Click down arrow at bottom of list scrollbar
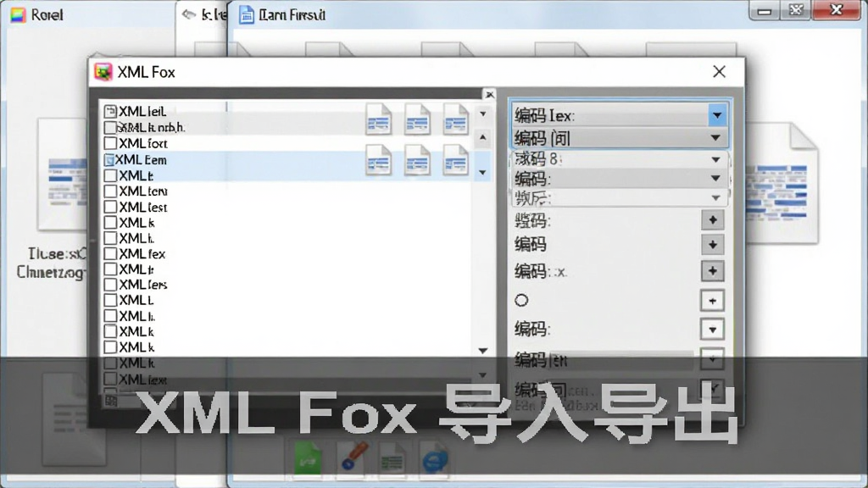 click(x=482, y=351)
